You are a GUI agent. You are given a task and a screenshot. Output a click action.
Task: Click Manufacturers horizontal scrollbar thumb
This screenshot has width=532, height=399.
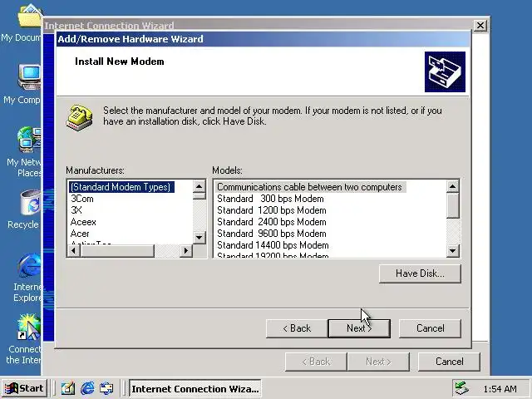(117, 251)
